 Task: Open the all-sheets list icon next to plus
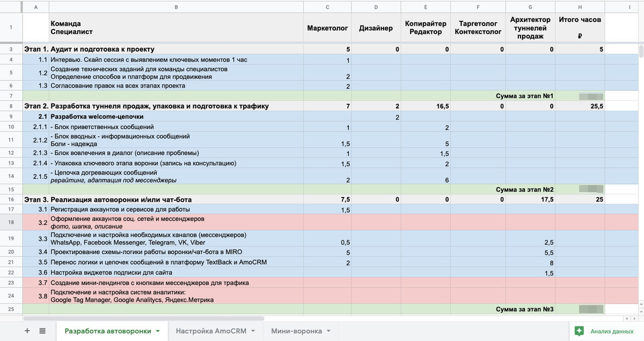pos(43,331)
